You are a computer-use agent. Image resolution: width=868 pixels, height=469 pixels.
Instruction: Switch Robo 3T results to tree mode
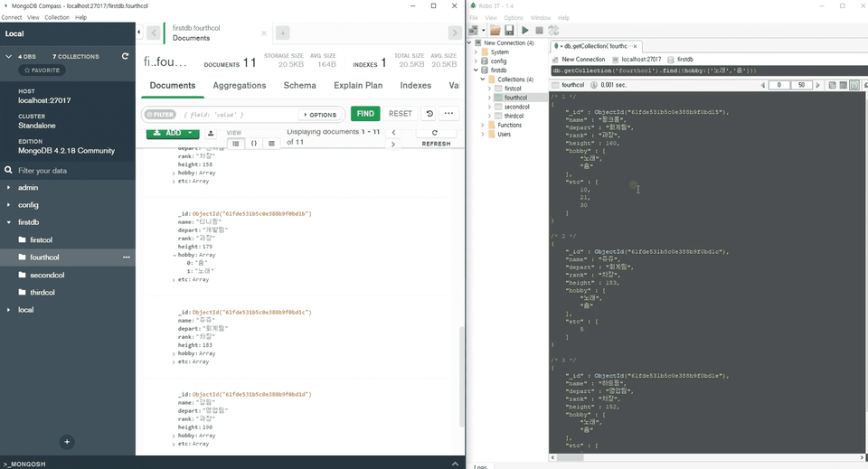(x=832, y=85)
